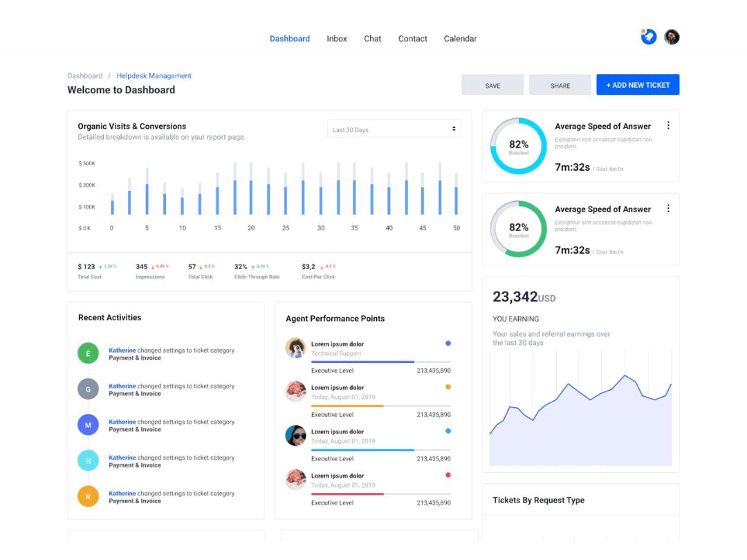
Task: Click the blue status dot for Technical Support agent
Action: (x=448, y=344)
